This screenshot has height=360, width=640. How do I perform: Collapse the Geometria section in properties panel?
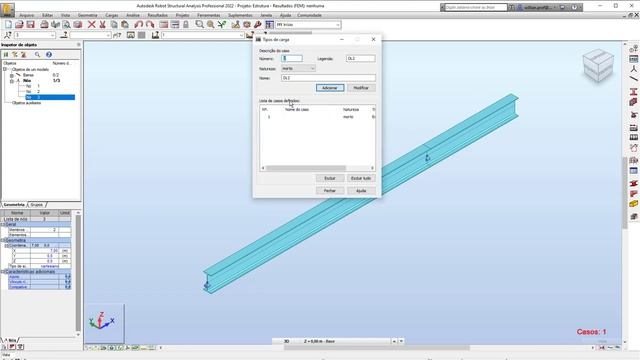(x=3, y=240)
